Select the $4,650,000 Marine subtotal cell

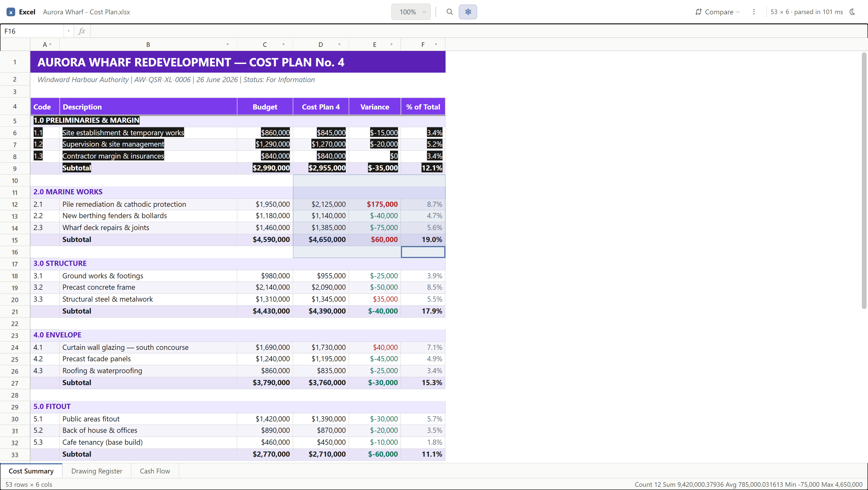point(321,240)
